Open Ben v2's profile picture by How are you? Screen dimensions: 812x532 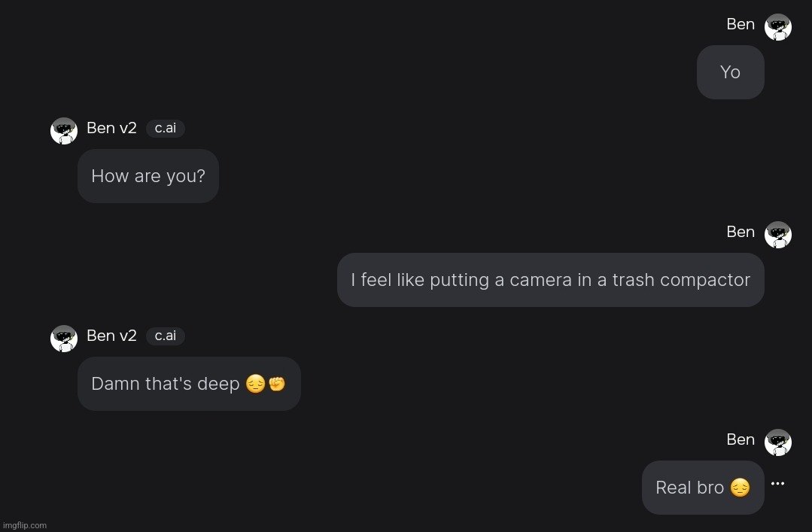pyautogui.click(x=64, y=130)
